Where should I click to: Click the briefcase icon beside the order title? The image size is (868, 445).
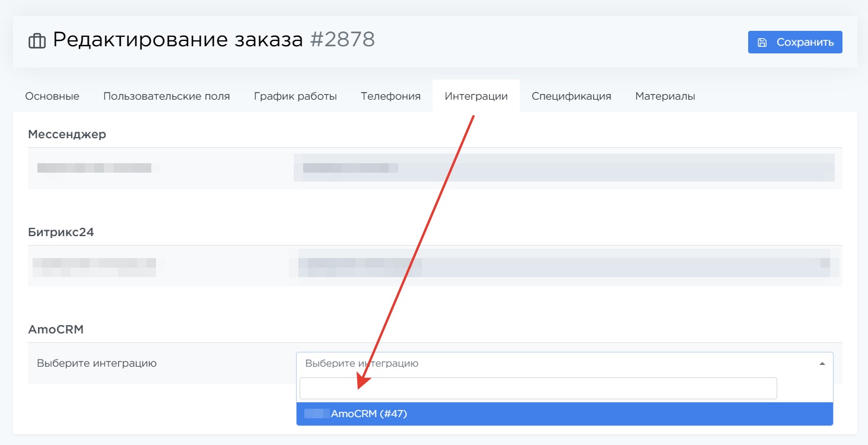[37, 42]
